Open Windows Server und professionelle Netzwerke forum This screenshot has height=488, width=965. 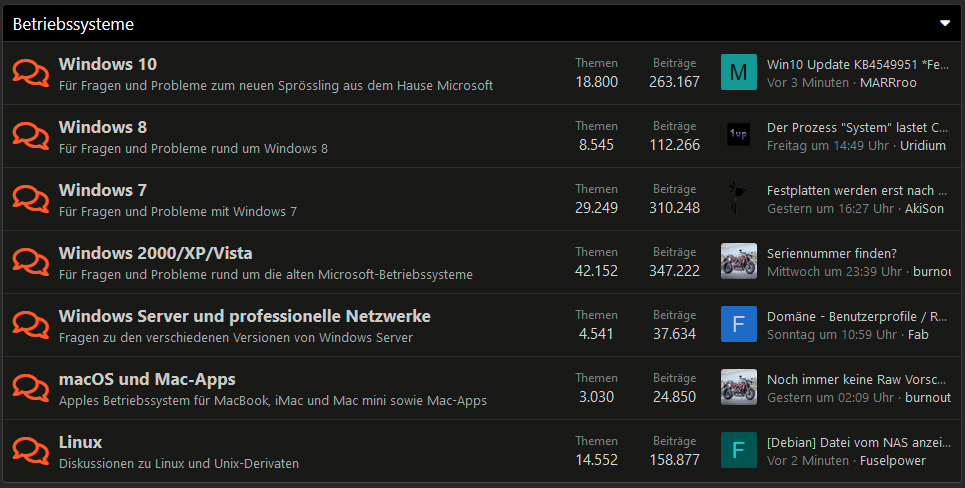[x=245, y=316]
